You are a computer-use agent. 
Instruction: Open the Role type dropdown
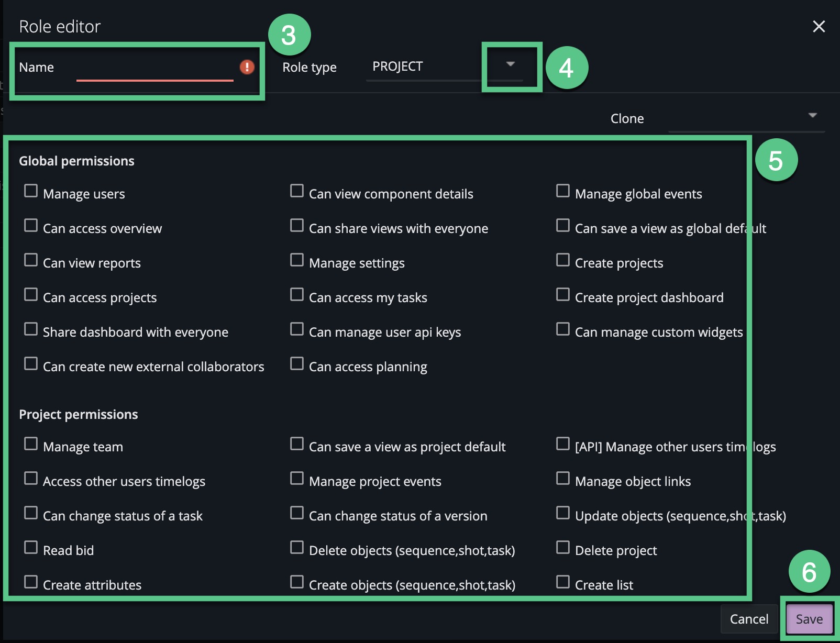[510, 64]
